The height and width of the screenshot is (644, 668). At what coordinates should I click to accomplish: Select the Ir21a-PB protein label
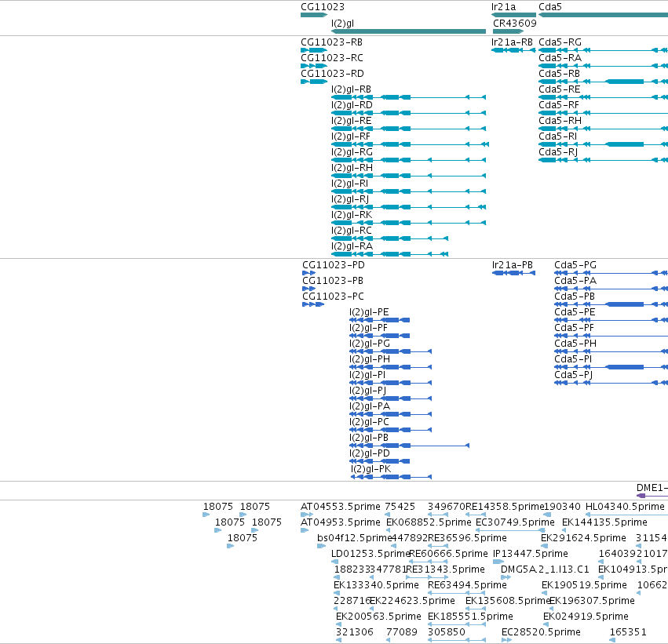pyautogui.click(x=513, y=265)
